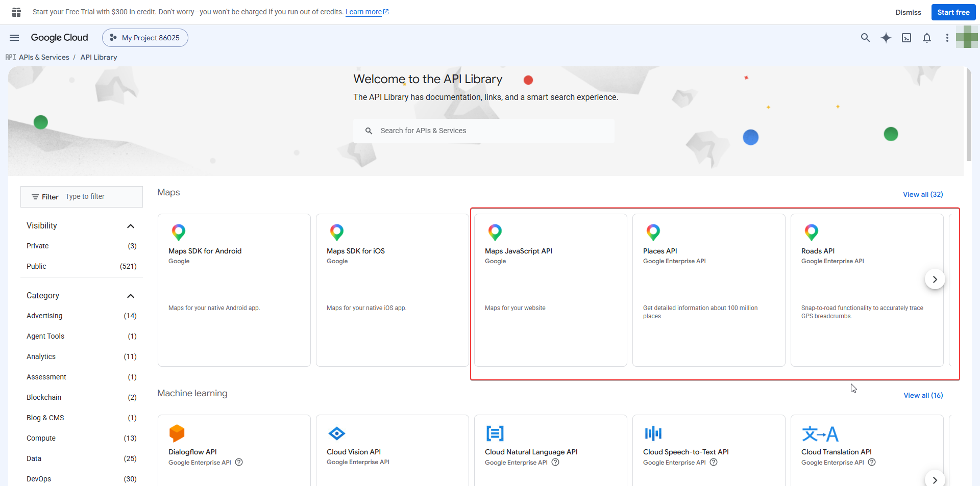This screenshot has width=980, height=486.
Task: Open Gemini sparkle assistant icon
Action: click(886, 38)
